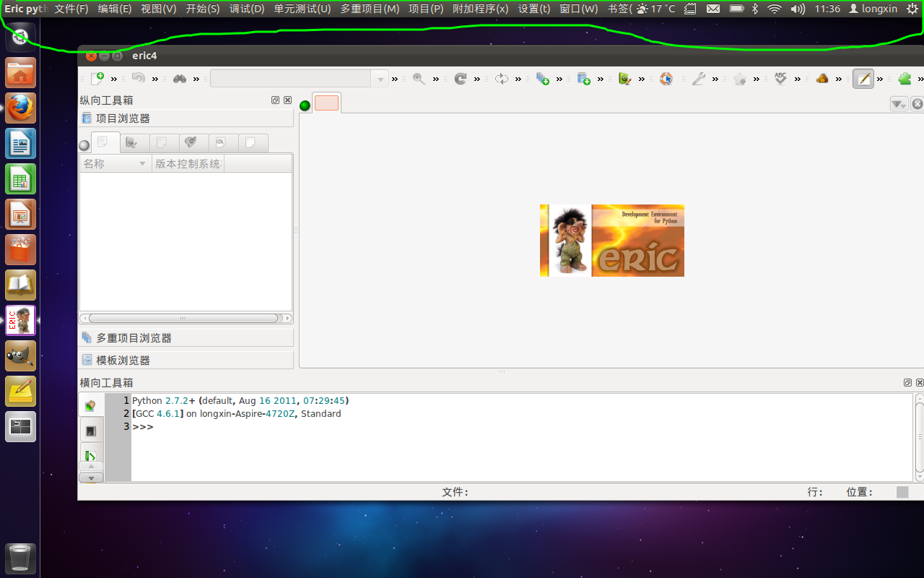Click the star bookmark toolbar icon
The height and width of the screenshot is (578, 924).
pyautogui.click(x=740, y=79)
